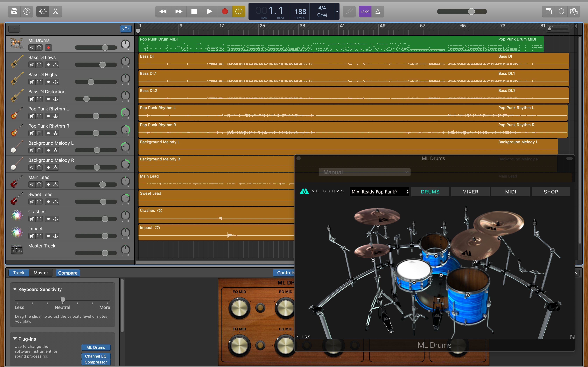Toggle Cycle mode on or off
Viewport: 588px width, 367px height.
click(x=239, y=11)
